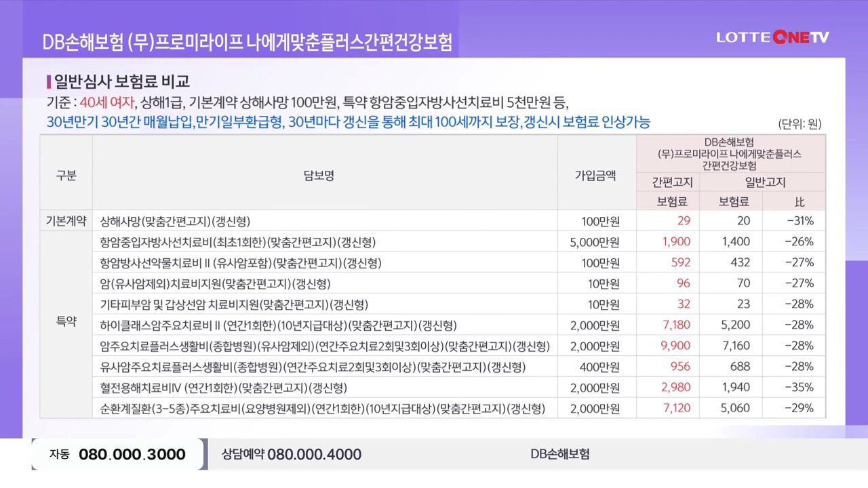Select the '항암중입자방사선치료비' coverage row name
Screen dimensions: 868x488
pyautogui.click(x=237, y=242)
